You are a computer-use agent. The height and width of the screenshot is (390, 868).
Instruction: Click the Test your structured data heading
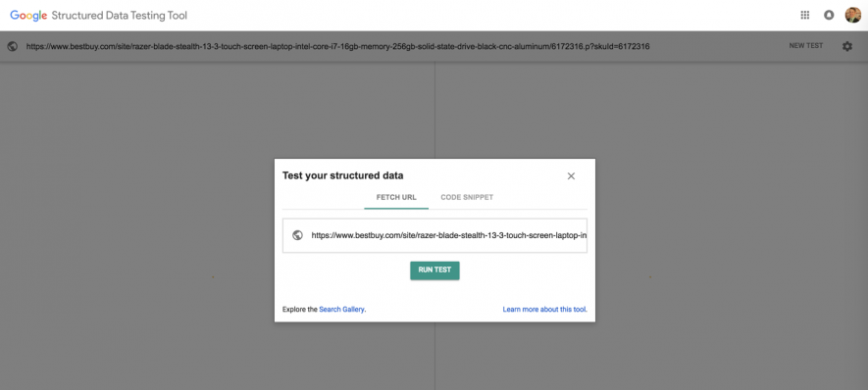tap(342, 176)
